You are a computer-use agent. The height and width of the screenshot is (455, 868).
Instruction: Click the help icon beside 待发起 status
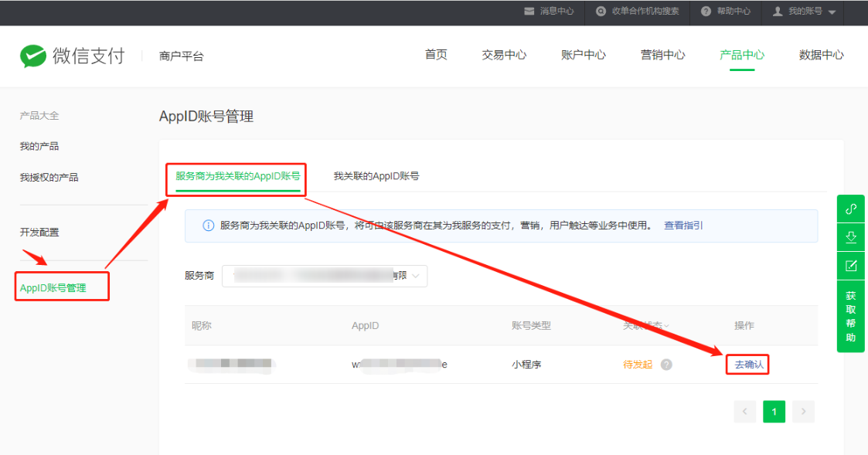[x=666, y=364]
